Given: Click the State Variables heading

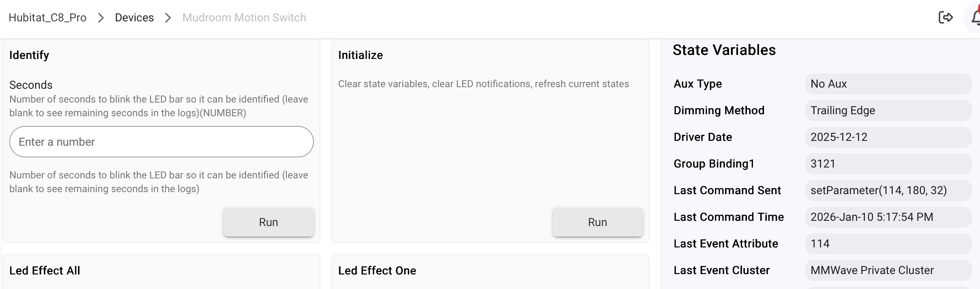Looking at the screenshot, I should 724,50.
